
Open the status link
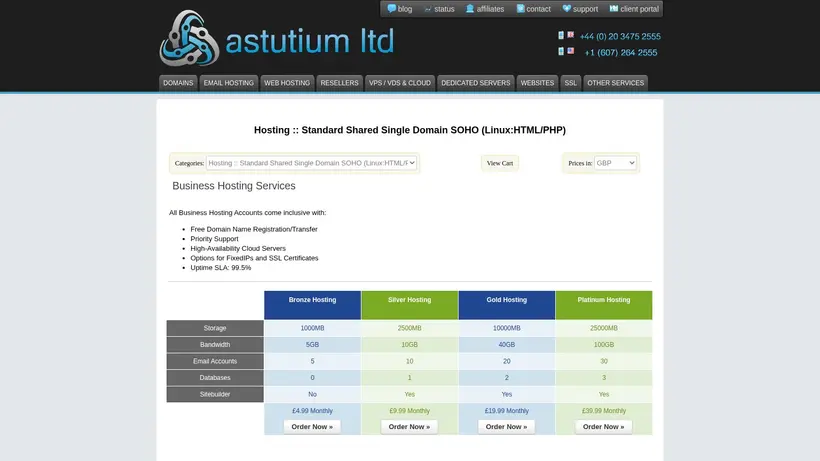(444, 9)
